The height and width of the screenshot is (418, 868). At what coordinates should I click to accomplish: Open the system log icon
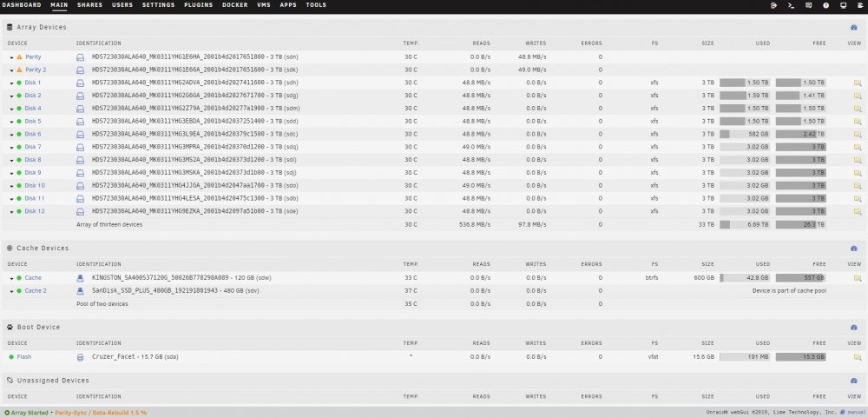coord(860,5)
